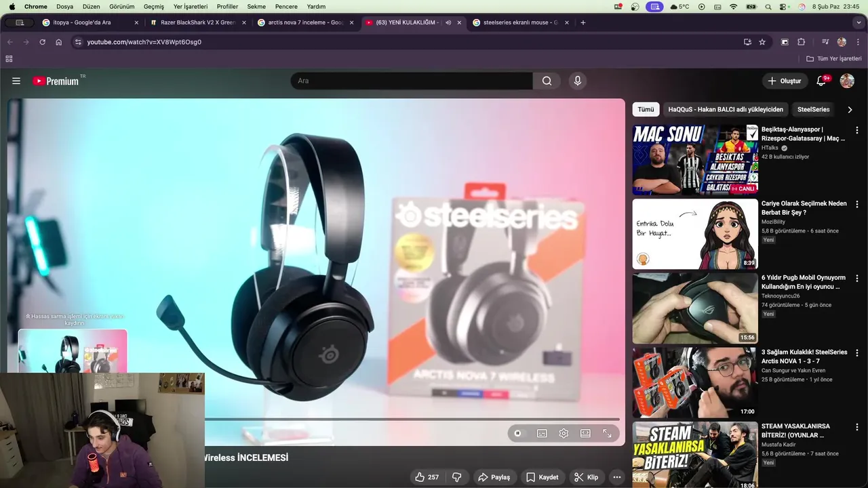This screenshot has height=488, width=868.
Task: Open the Apple menu
Action: pyautogui.click(x=12, y=6)
